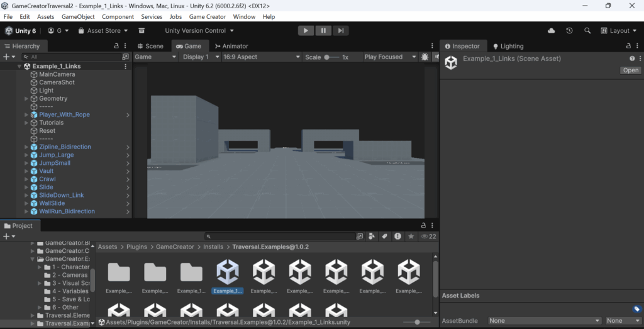644x329 pixels.
Task: Open the Play Focused dropdown
Action: tap(390, 57)
